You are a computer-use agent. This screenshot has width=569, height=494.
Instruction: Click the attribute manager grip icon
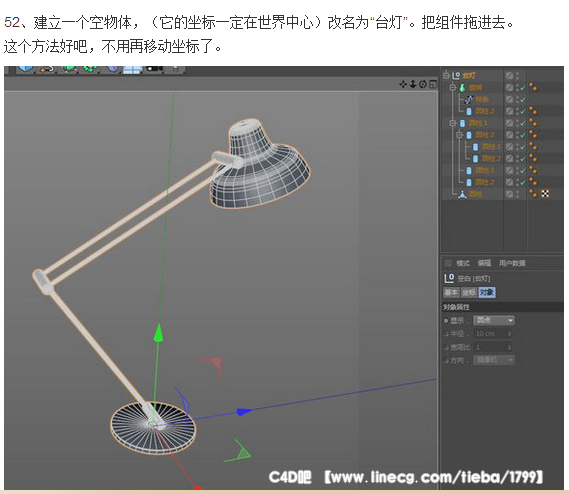[448, 263]
